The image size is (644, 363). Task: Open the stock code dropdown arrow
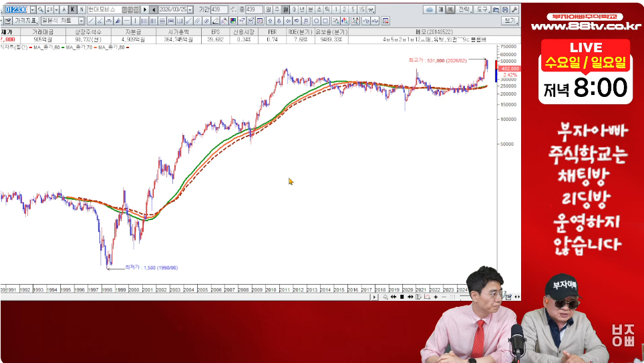coord(32,10)
